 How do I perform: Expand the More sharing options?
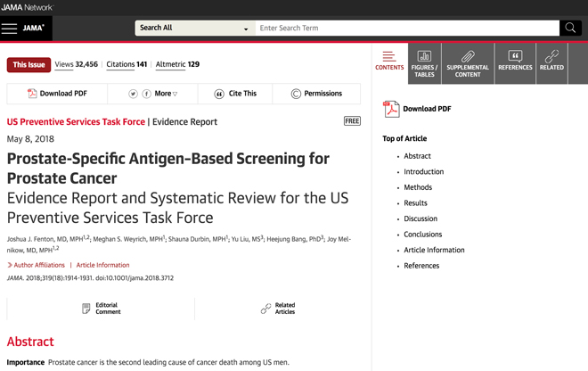coord(166,94)
